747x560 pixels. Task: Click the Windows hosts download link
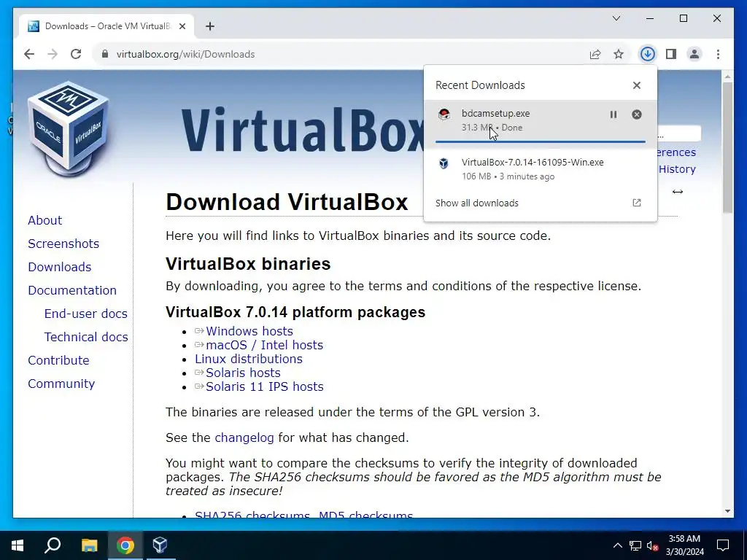(249, 331)
